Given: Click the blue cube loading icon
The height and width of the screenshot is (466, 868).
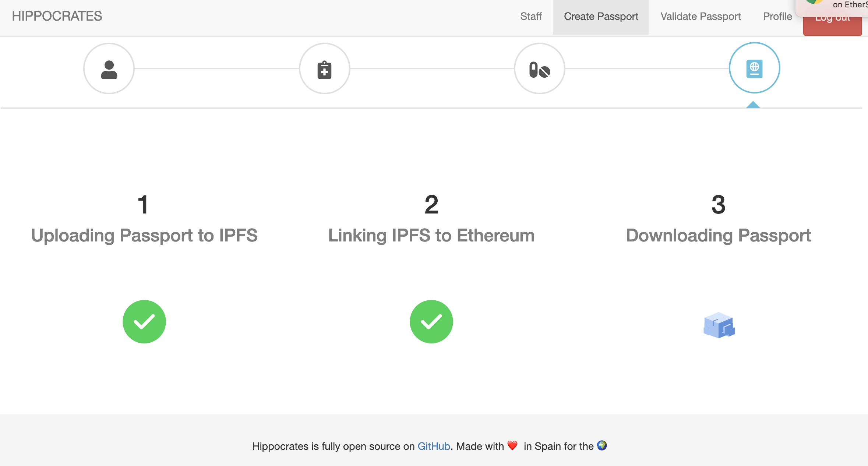Looking at the screenshot, I should point(719,325).
